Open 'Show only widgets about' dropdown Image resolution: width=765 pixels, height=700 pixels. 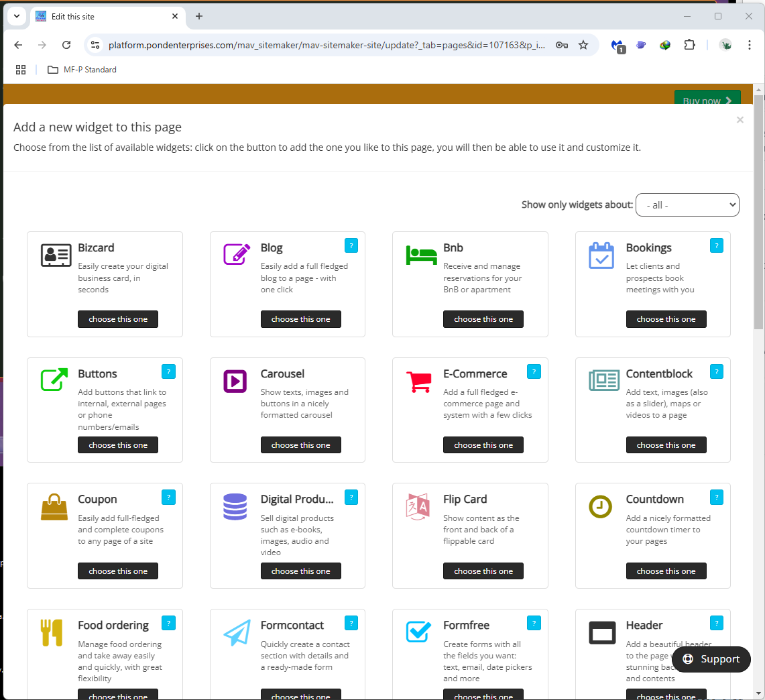687,205
